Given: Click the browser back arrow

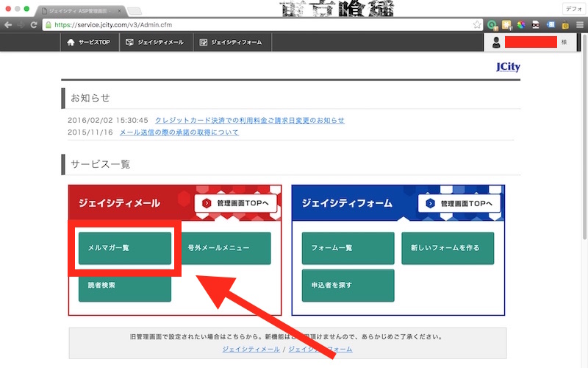Looking at the screenshot, I should pyautogui.click(x=8, y=25).
